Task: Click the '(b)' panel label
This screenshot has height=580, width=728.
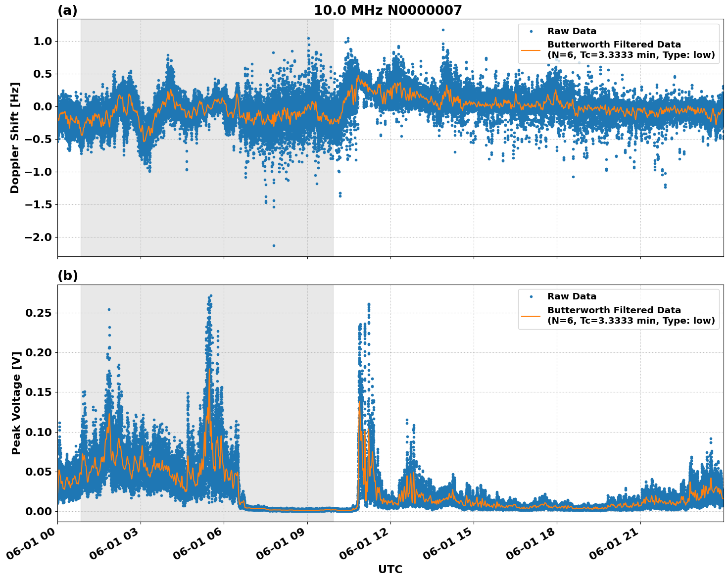Action: coord(68,276)
